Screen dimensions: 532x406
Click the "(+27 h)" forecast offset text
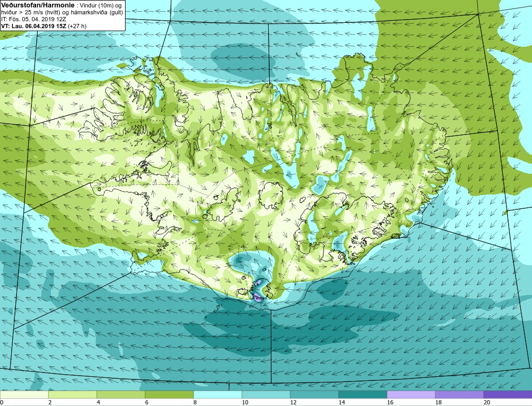[x=77, y=26]
